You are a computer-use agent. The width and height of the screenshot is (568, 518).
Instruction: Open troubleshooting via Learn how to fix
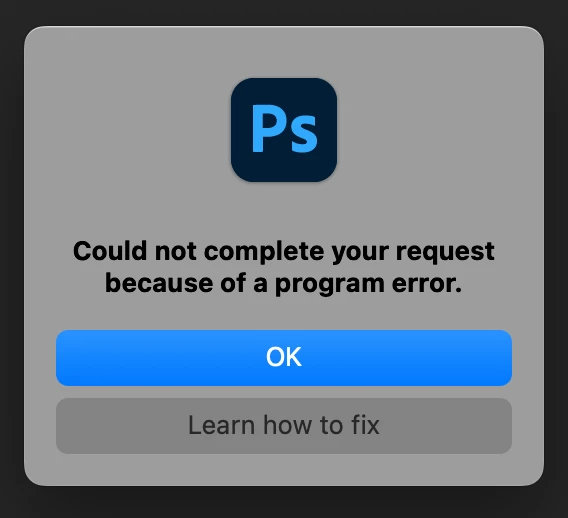coord(284,426)
